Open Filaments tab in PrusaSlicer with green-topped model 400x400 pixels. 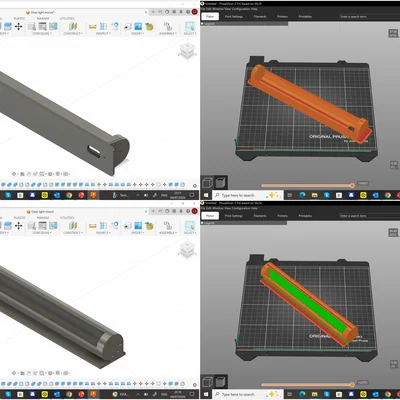[x=260, y=216]
